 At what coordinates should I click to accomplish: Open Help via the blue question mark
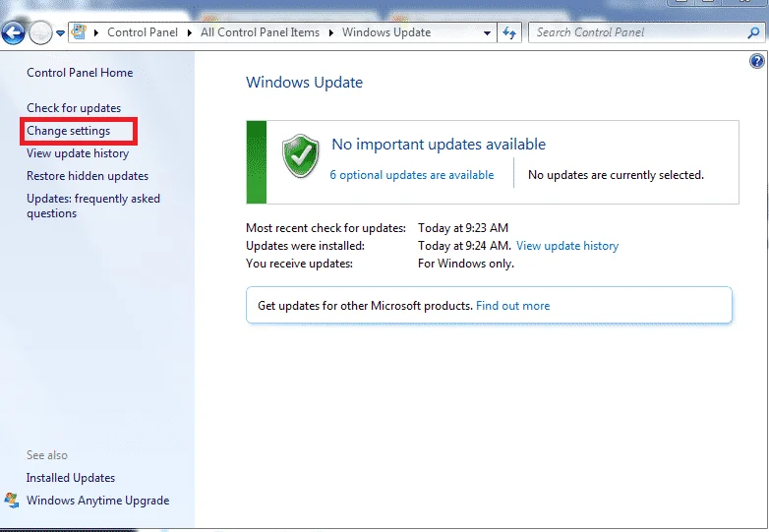click(757, 61)
